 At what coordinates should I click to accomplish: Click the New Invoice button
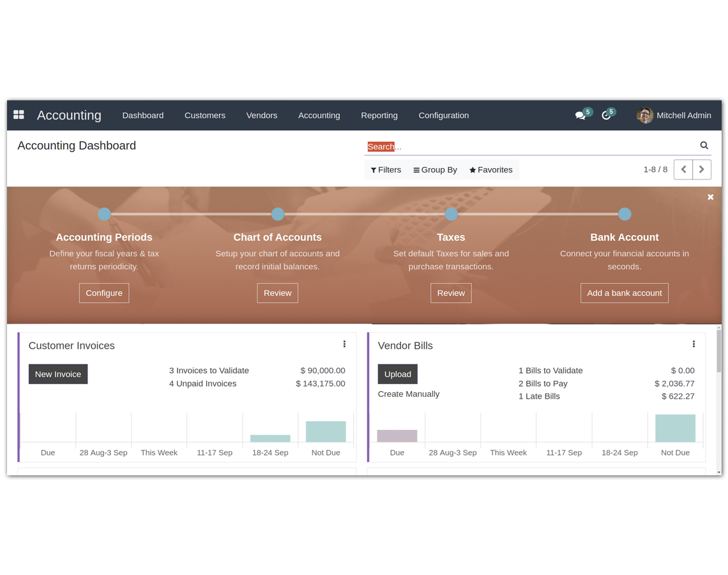point(58,374)
